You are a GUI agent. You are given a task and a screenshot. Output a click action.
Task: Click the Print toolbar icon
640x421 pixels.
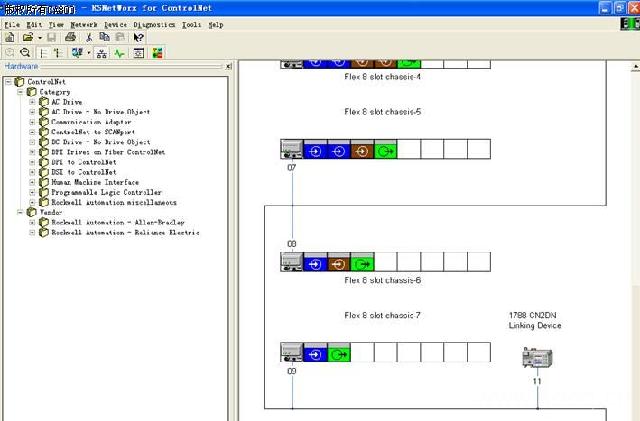70,37
